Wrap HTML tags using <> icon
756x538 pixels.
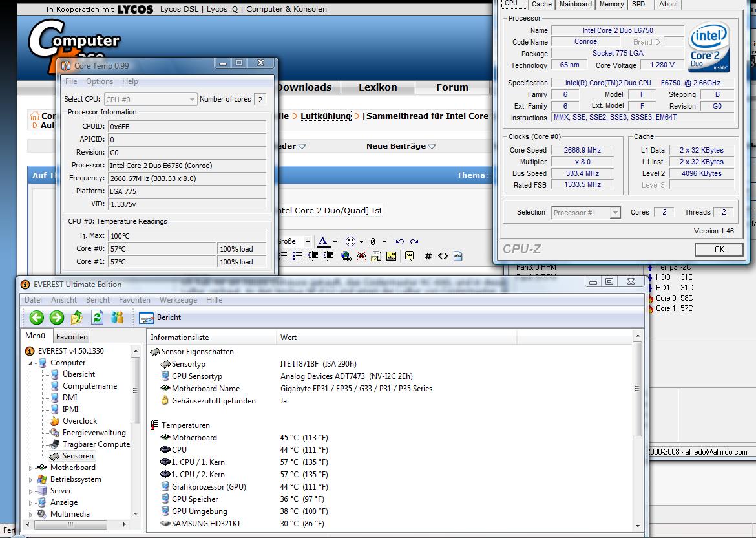tap(443, 256)
